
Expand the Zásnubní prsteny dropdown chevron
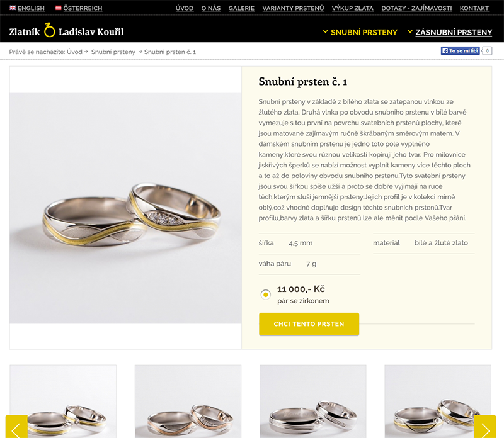[410, 32]
